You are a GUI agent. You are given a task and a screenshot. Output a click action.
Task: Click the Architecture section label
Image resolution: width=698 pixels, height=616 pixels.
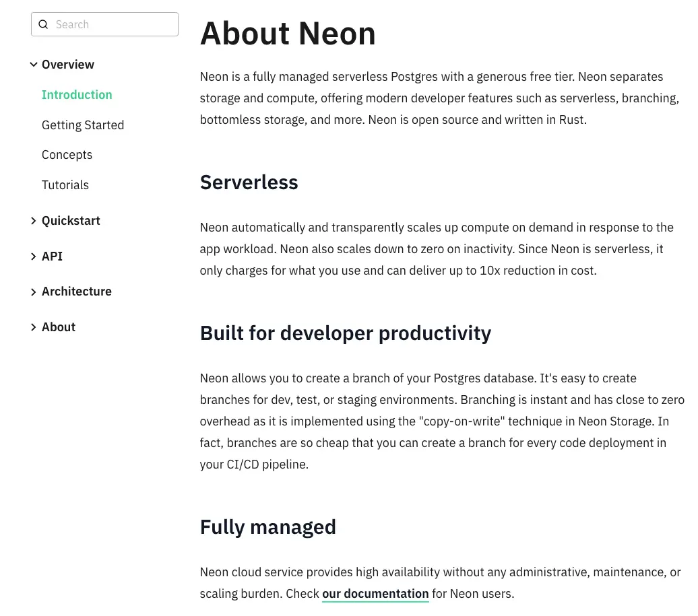click(x=77, y=292)
